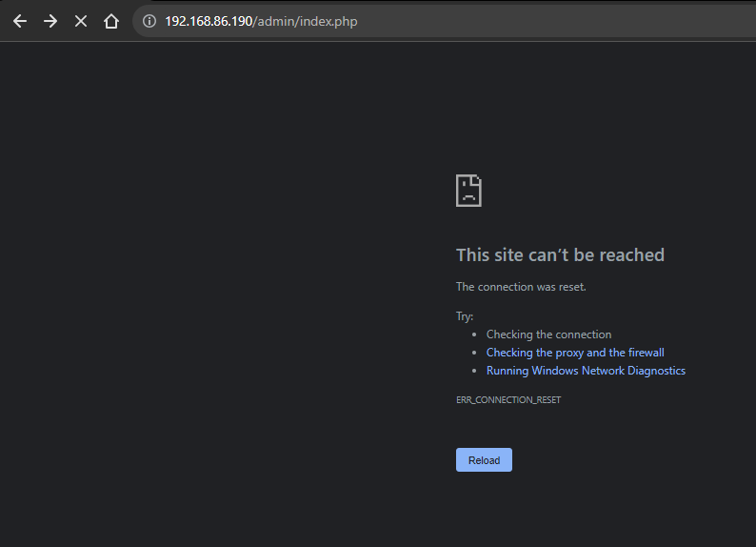The width and height of the screenshot is (756, 547).
Task: Stop page loading with X icon
Action: click(81, 21)
